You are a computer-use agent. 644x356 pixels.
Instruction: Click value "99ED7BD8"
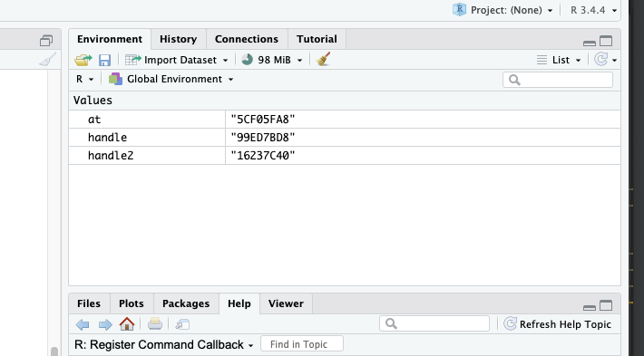click(x=263, y=138)
